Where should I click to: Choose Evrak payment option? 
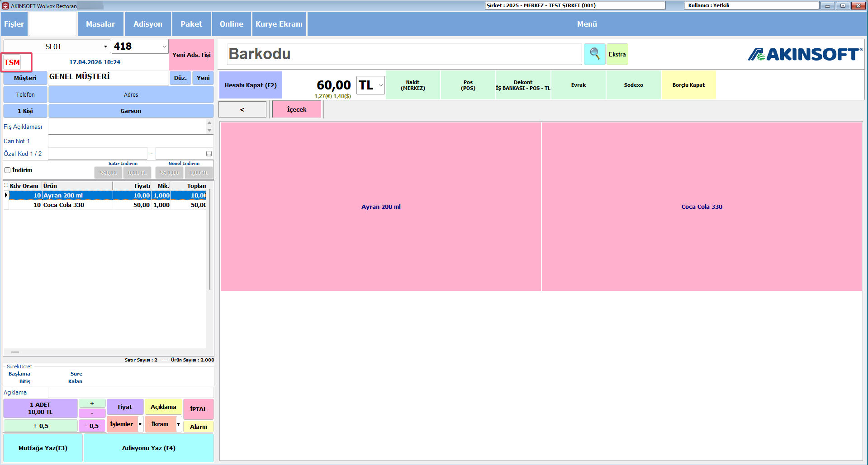coord(579,85)
